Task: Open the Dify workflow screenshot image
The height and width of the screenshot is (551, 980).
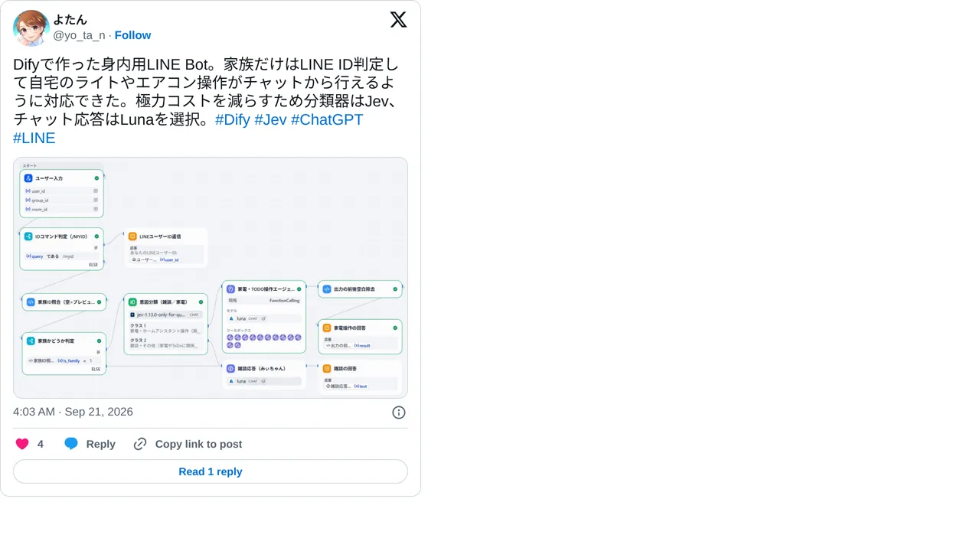Action: 211,278
